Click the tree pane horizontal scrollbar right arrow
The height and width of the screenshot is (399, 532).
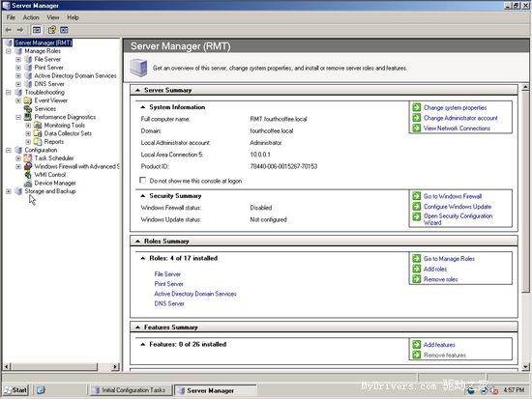click(x=115, y=366)
